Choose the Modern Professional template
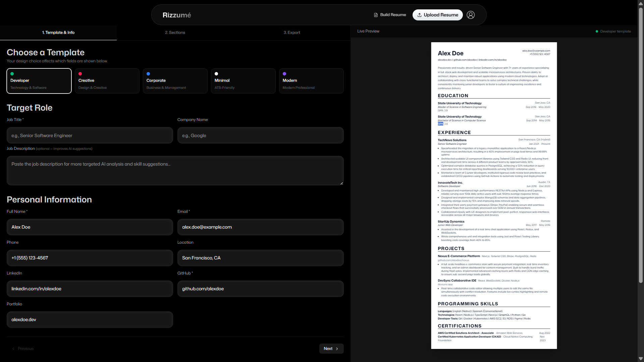 (x=311, y=81)
